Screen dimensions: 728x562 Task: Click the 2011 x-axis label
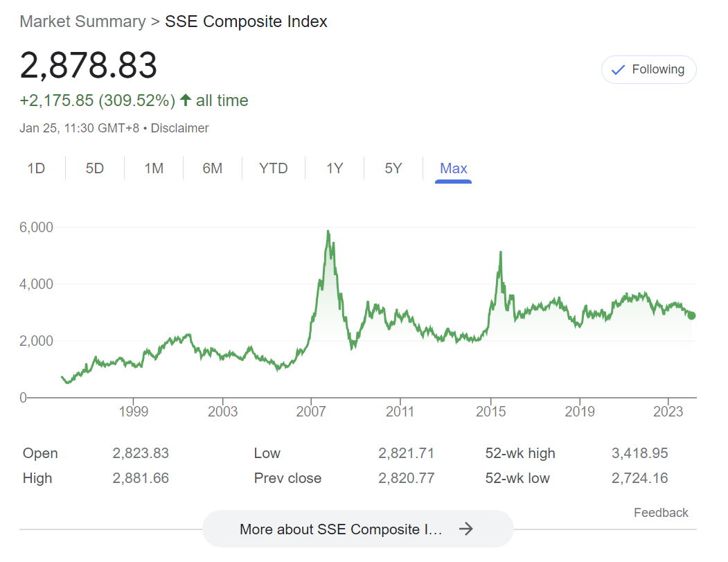click(400, 412)
